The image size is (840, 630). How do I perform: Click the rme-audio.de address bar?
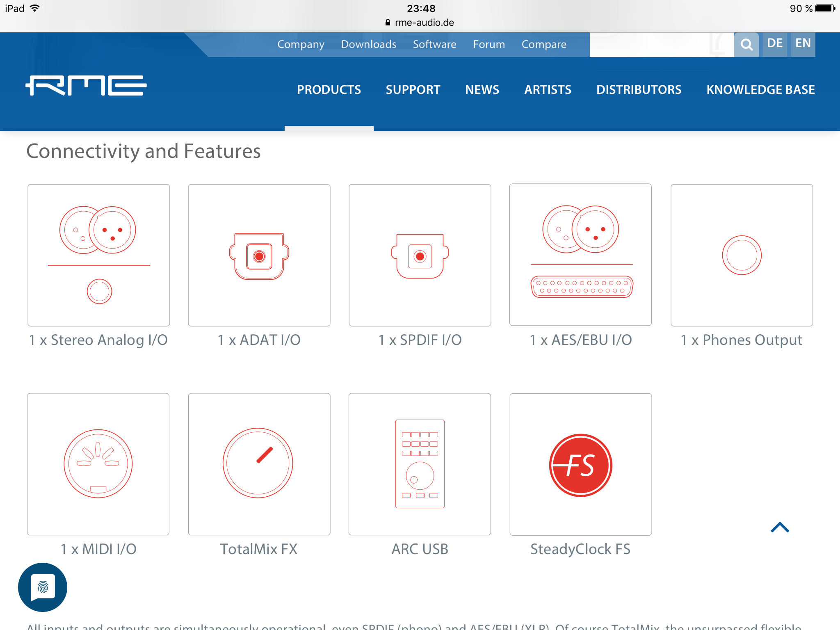(x=420, y=23)
